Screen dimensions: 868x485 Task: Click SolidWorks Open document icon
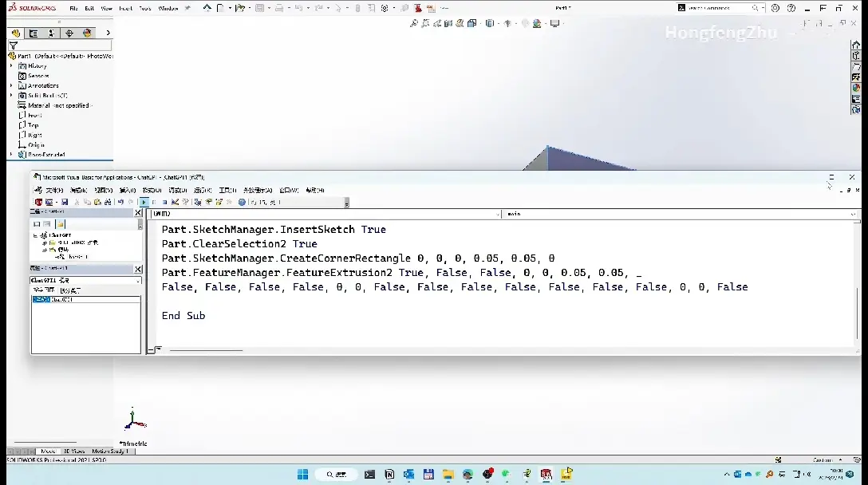point(239,8)
